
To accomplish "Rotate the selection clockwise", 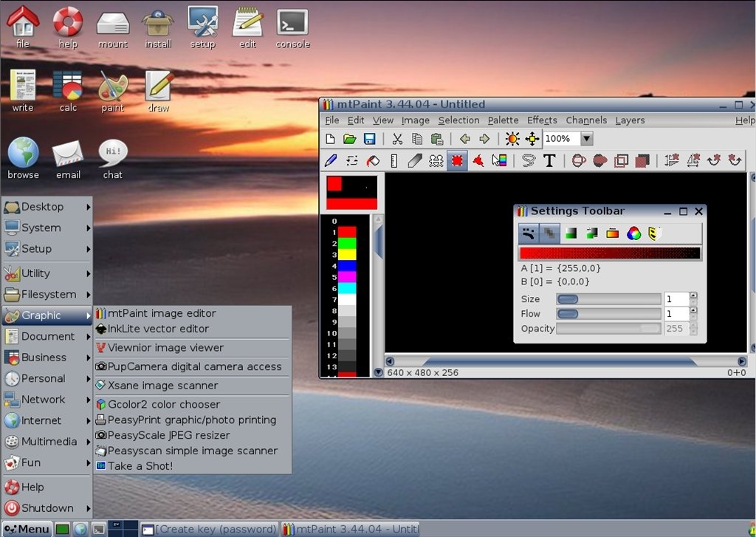I will (714, 160).
